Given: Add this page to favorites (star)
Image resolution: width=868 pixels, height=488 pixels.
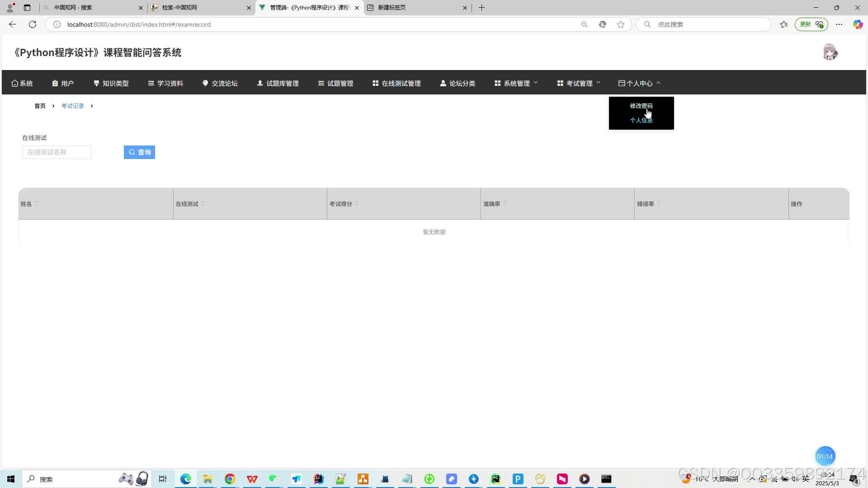Looking at the screenshot, I should (x=621, y=24).
